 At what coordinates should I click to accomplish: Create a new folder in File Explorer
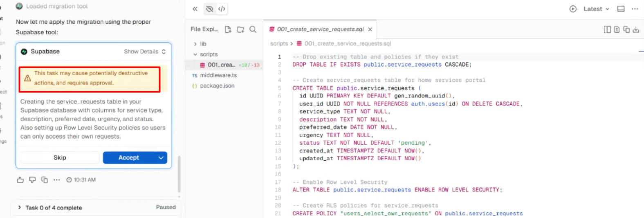[240, 29]
